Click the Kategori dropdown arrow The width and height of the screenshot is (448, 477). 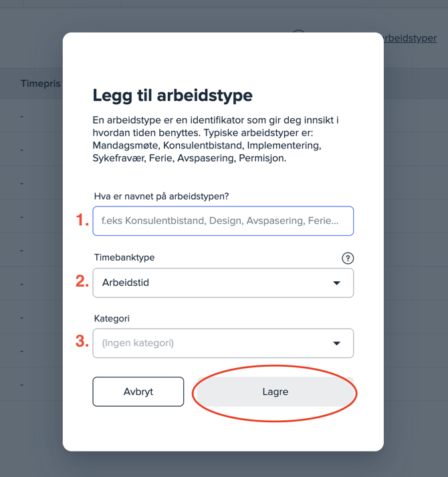(336, 343)
